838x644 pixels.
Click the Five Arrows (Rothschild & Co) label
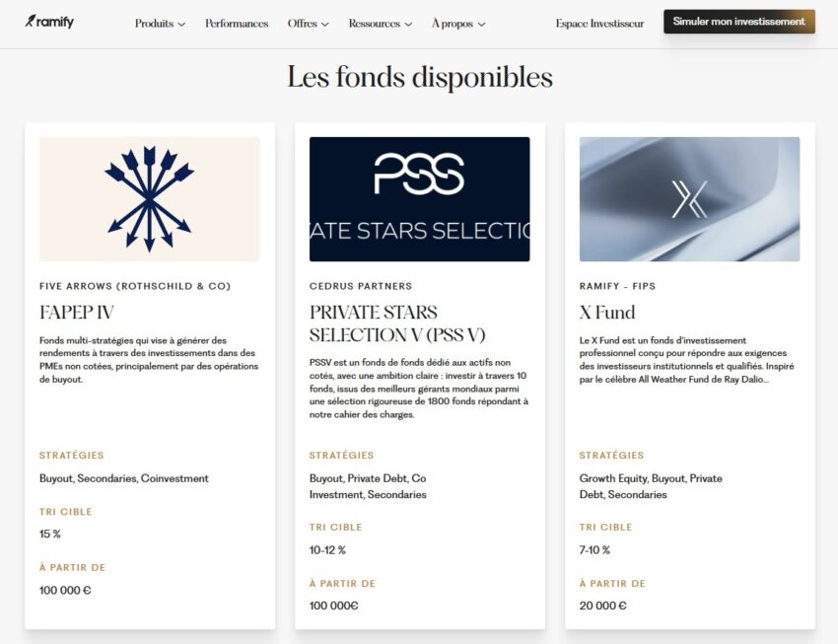[x=135, y=286]
